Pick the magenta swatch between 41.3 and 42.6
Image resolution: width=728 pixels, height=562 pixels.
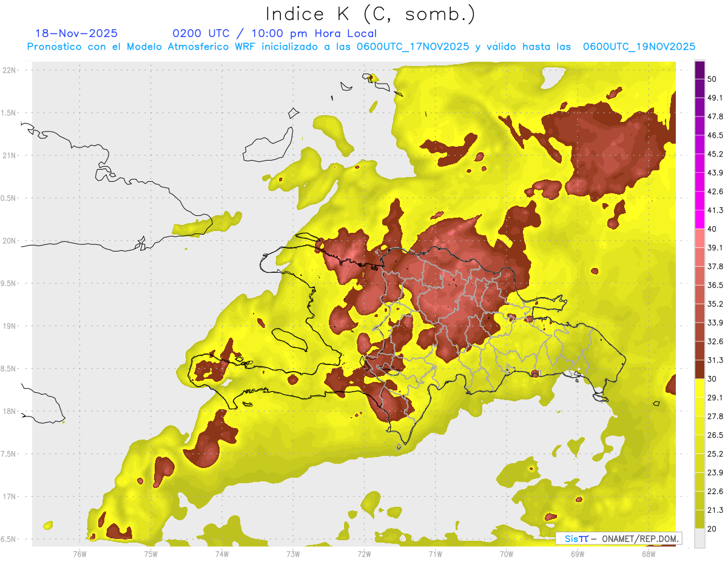tap(699, 201)
